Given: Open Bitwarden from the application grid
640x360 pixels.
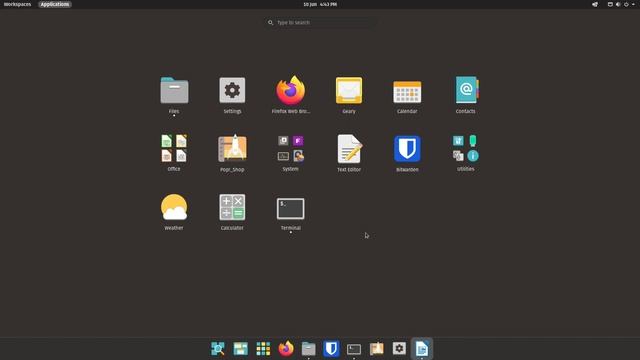Looking at the screenshot, I should tap(407, 153).
